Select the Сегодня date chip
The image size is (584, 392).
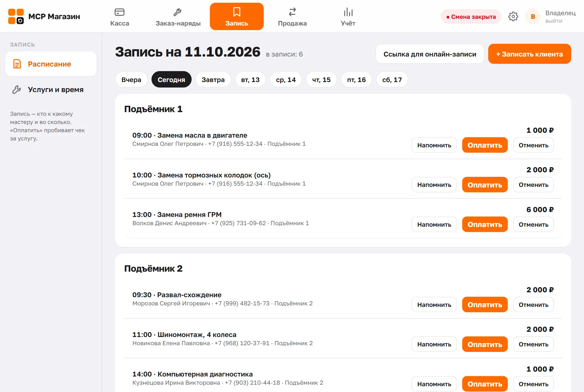coord(171,80)
